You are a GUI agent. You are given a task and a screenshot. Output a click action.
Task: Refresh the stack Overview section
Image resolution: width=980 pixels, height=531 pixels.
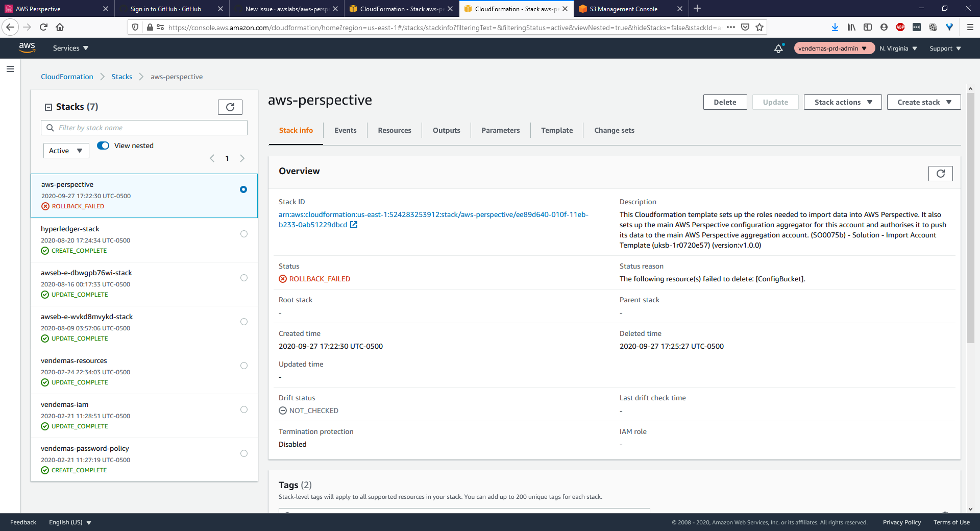(x=941, y=174)
